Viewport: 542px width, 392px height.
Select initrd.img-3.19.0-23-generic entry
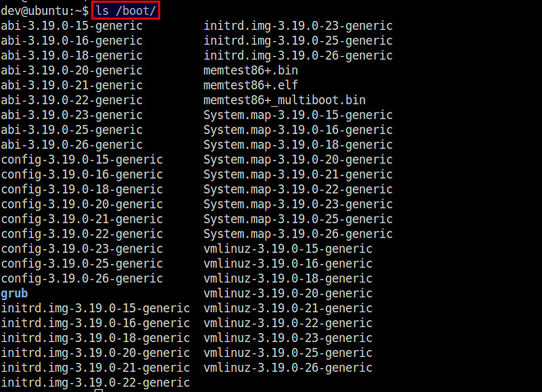point(298,26)
